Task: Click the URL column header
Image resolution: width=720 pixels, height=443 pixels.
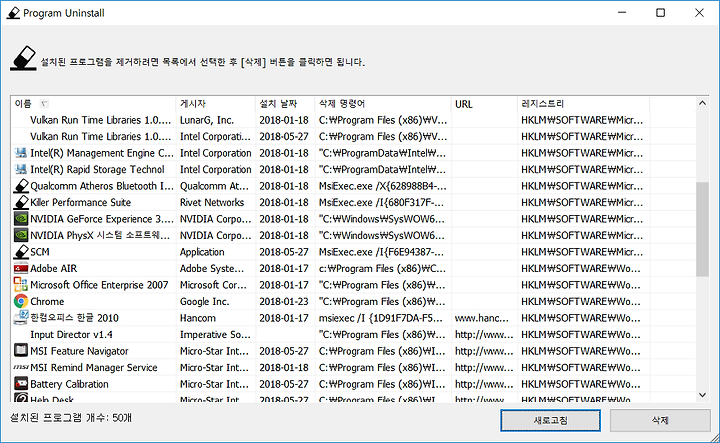Action: (484, 104)
